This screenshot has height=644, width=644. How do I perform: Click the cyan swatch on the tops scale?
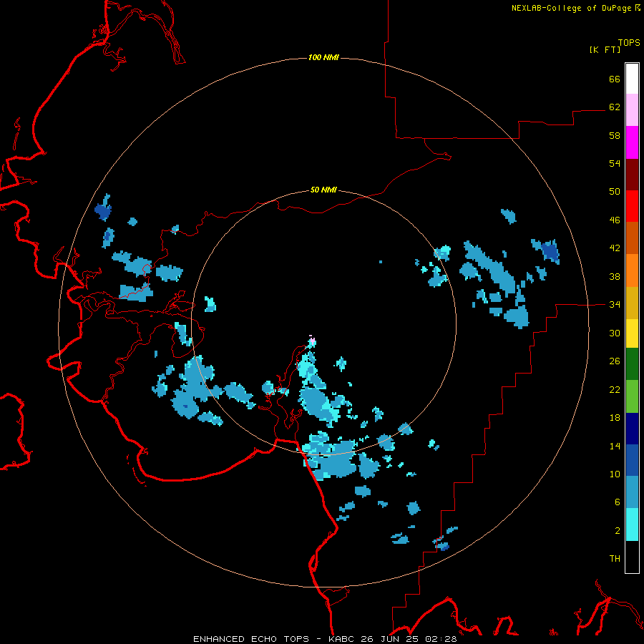pos(632,525)
